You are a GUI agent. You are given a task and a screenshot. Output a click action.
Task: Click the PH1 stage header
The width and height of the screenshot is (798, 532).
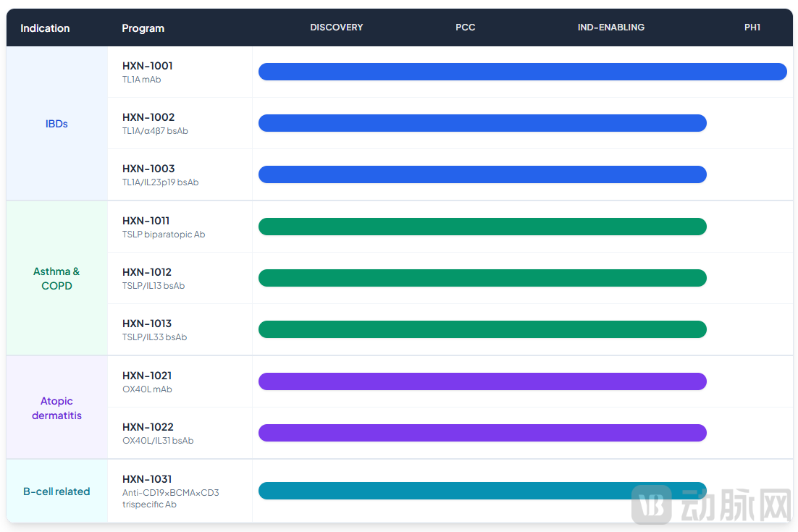pos(752,28)
